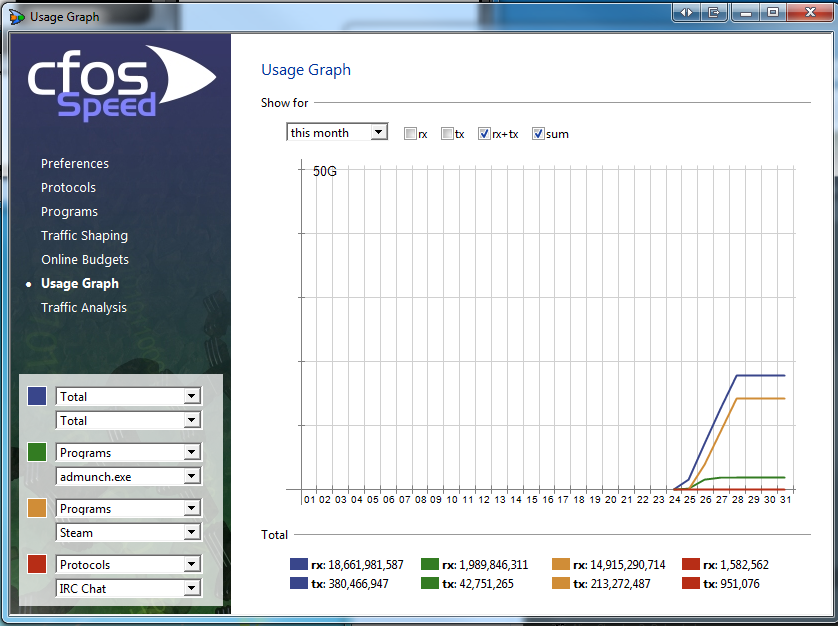The width and height of the screenshot is (838, 626).
Task: Expand the admunch.exe program dropdown
Action: tap(128, 477)
